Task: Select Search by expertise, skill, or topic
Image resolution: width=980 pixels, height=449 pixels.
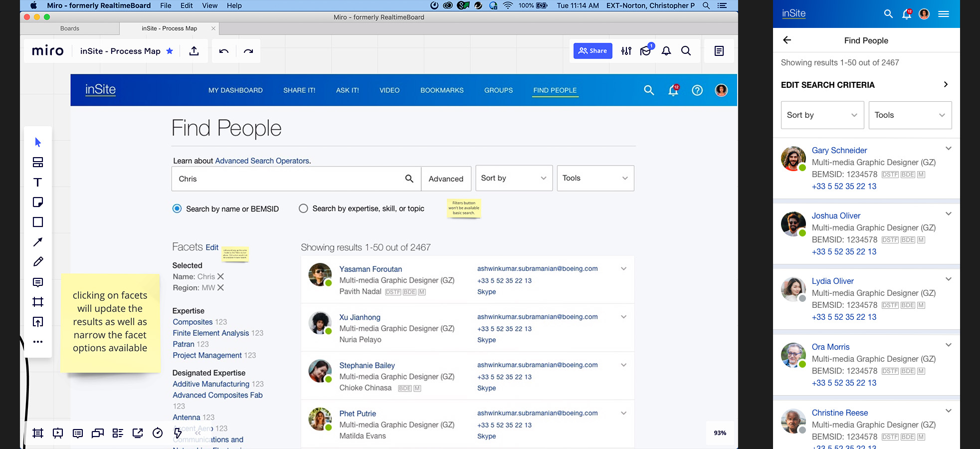Action: pyautogui.click(x=303, y=209)
